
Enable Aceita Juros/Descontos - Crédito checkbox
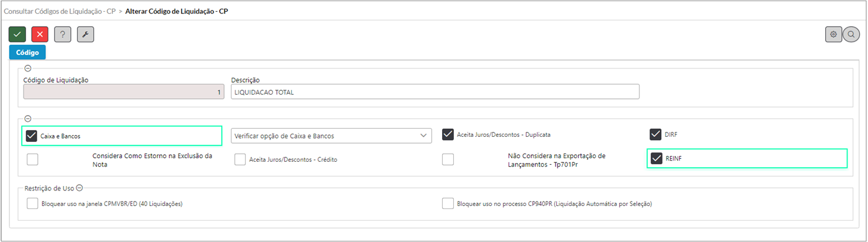(x=240, y=160)
